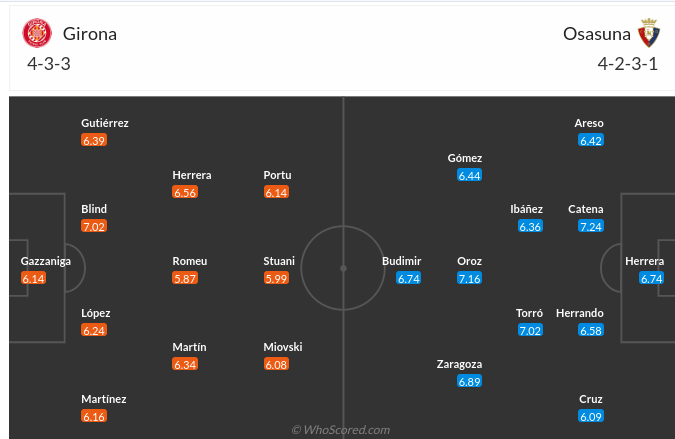Open the Girona team name link
The height and width of the screenshot is (439, 675).
(x=89, y=33)
